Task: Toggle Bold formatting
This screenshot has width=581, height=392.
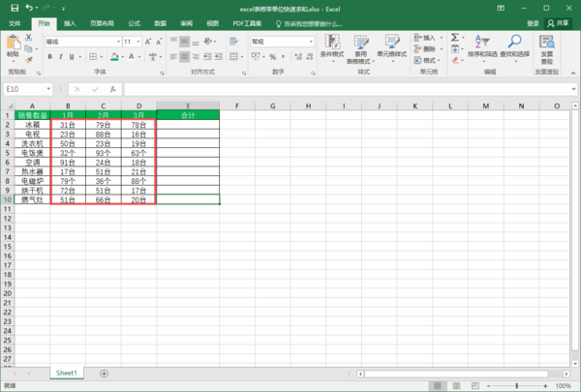Action: tap(50, 57)
